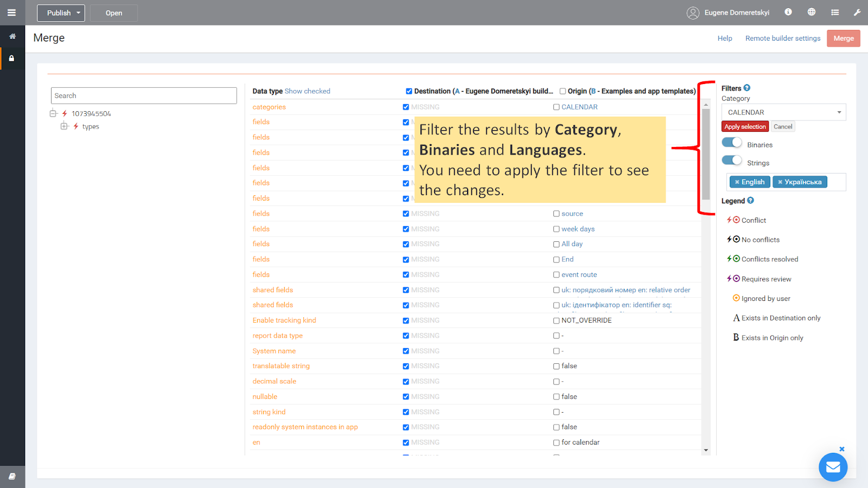Open the Category CALENDAR dropdown
This screenshot has width=868, height=488.
tap(783, 112)
